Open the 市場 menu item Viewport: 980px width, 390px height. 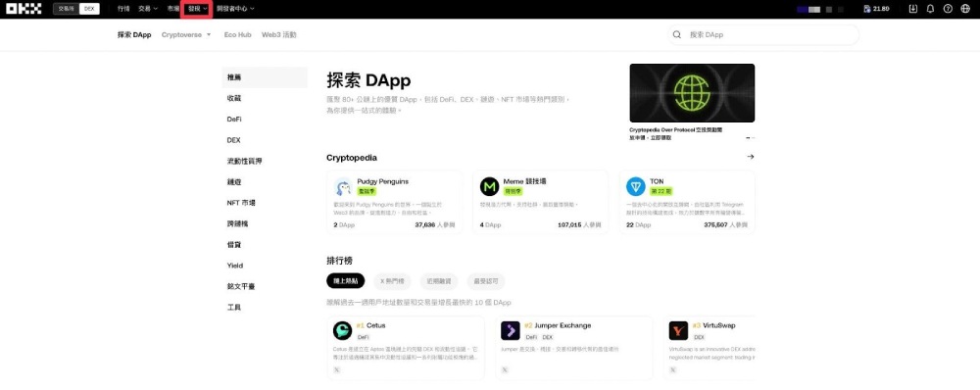point(173,9)
